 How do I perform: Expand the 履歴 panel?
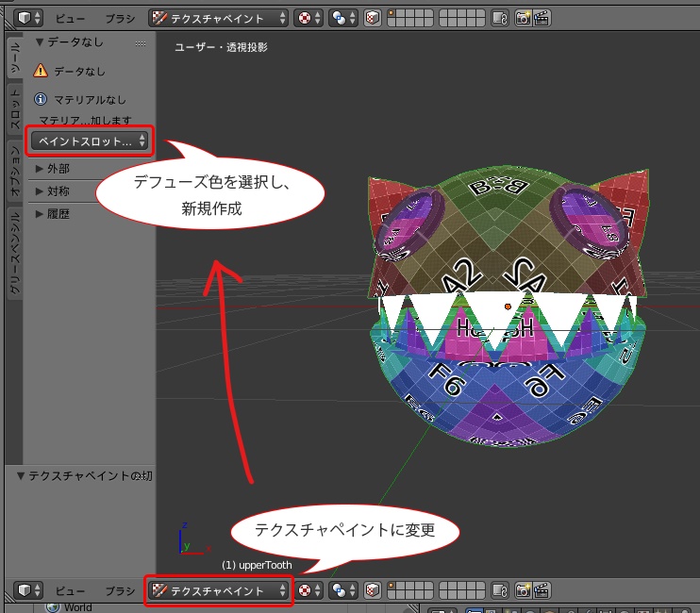[52, 214]
